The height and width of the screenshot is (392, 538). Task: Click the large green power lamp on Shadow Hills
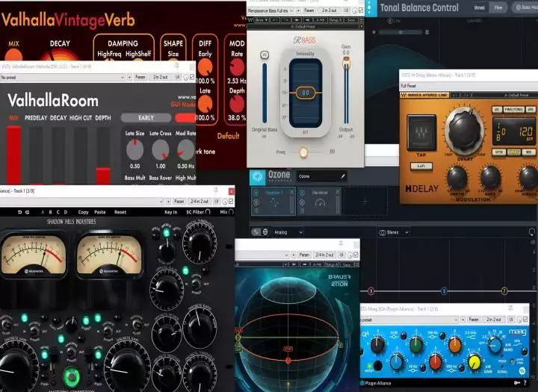(72, 376)
